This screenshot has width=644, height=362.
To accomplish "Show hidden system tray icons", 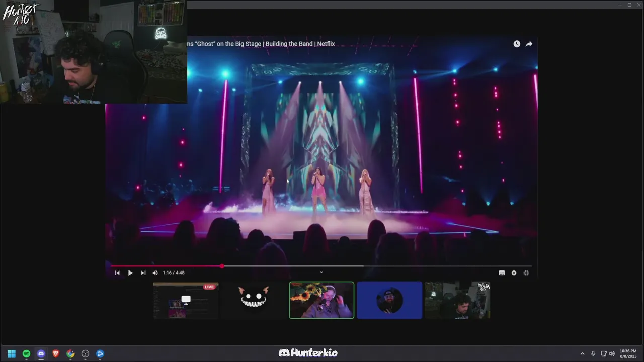I will tap(582, 353).
